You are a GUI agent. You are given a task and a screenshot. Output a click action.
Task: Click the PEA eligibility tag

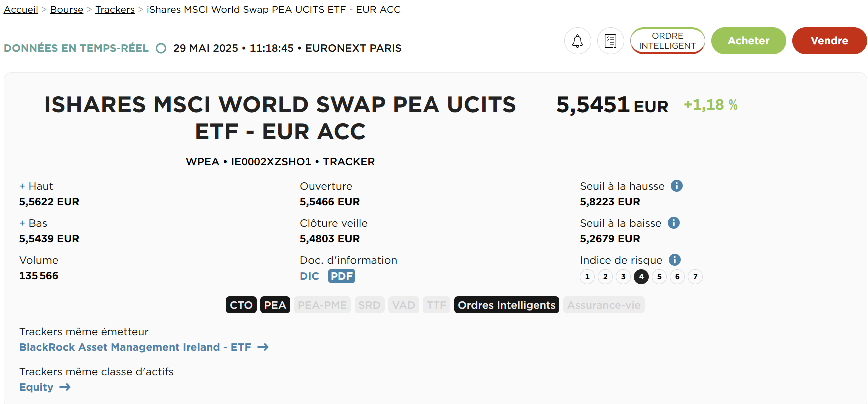click(275, 305)
